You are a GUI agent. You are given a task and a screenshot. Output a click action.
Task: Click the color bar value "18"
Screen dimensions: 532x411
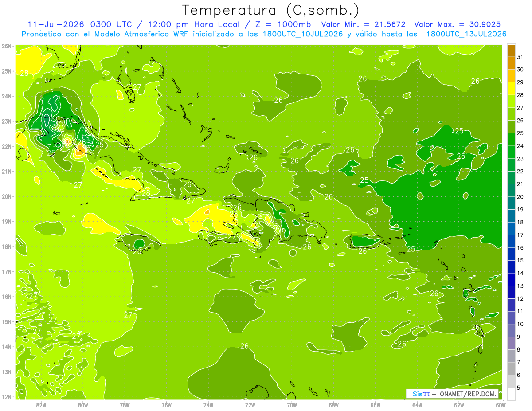tap(520, 222)
